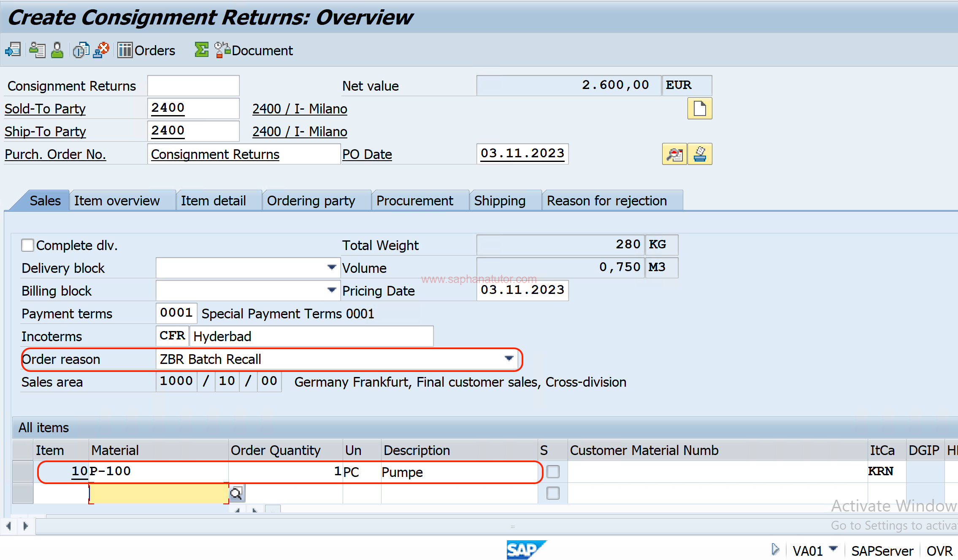Image resolution: width=958 pixels, height=560 pixels.
Task: Open material search help magnifier icon
Action: [236, 493]
